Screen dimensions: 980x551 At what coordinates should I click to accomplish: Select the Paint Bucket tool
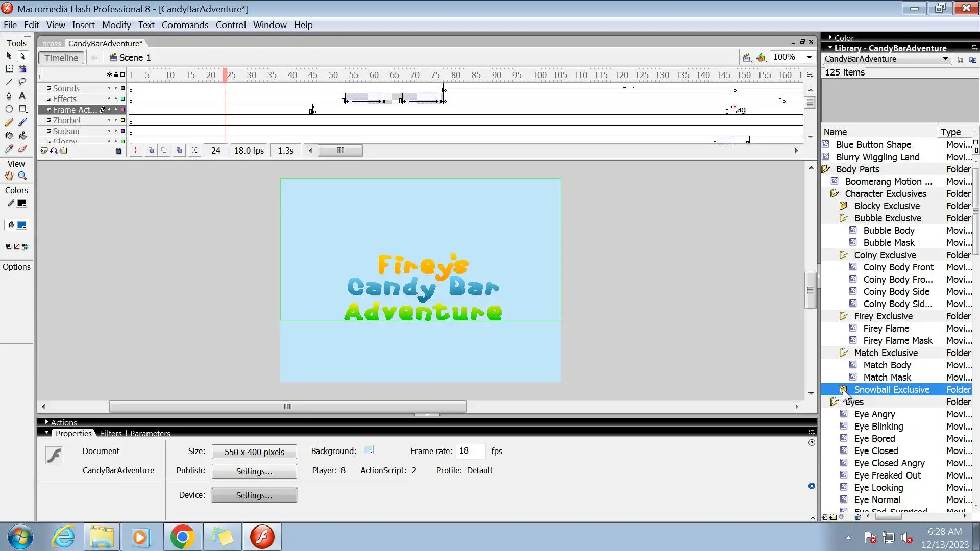22,136
